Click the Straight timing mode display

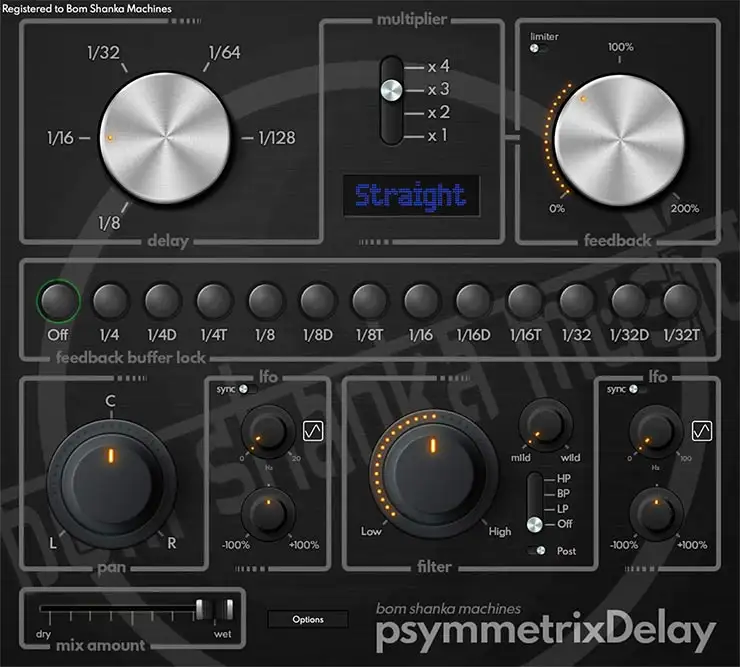tap(411, 195)
